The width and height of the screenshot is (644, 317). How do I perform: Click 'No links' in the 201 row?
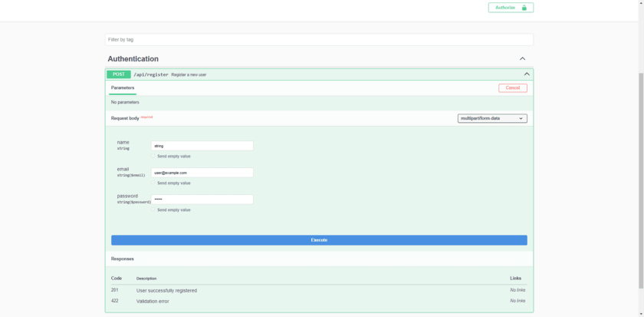point(517,290)
